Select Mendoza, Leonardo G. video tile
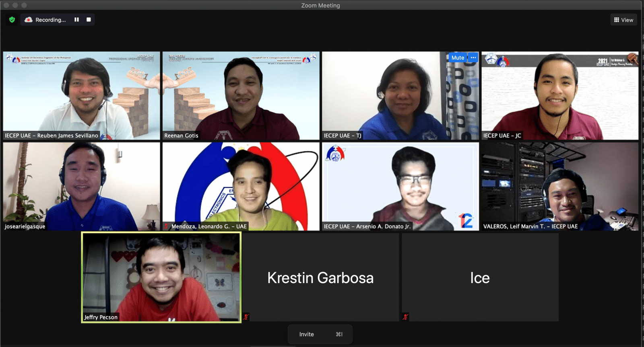Screen dimensions: 644x347 (x=241, y=186)
